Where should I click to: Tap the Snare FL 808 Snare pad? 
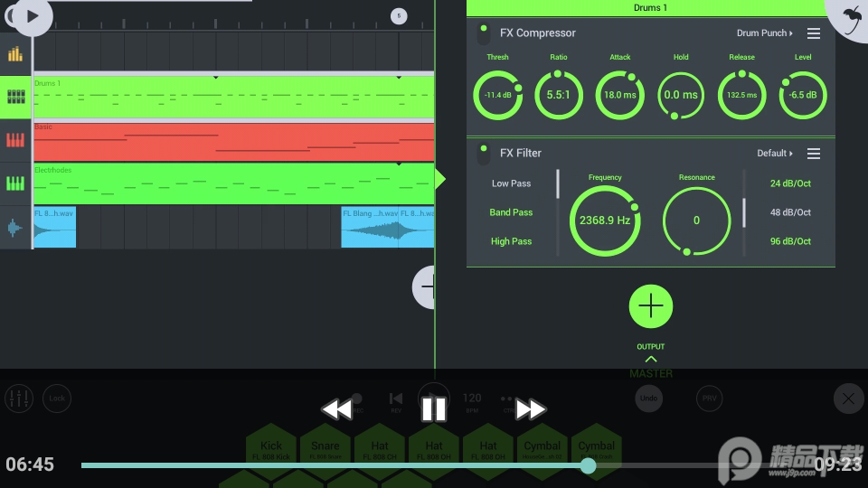coord(325,449)
